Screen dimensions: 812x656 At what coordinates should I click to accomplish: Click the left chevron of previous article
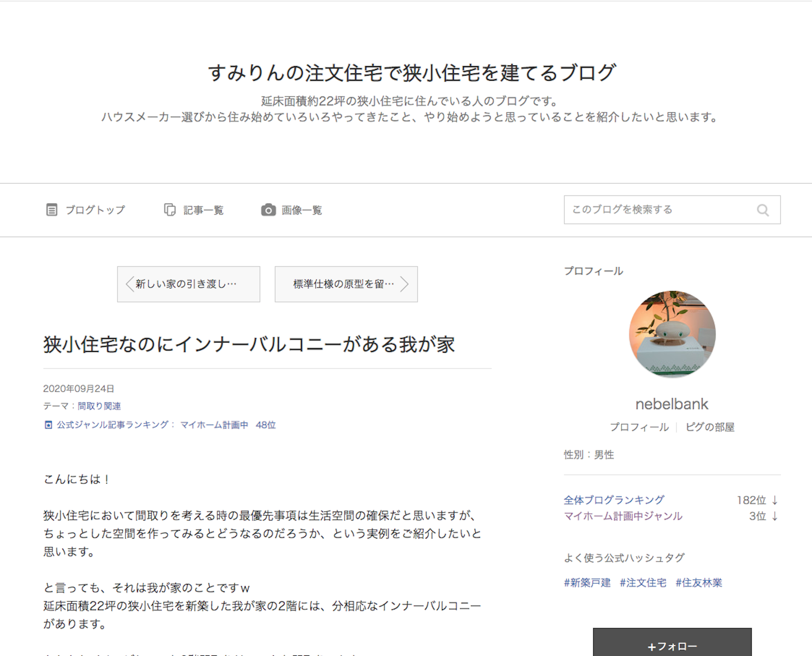[x=130, y=284]
